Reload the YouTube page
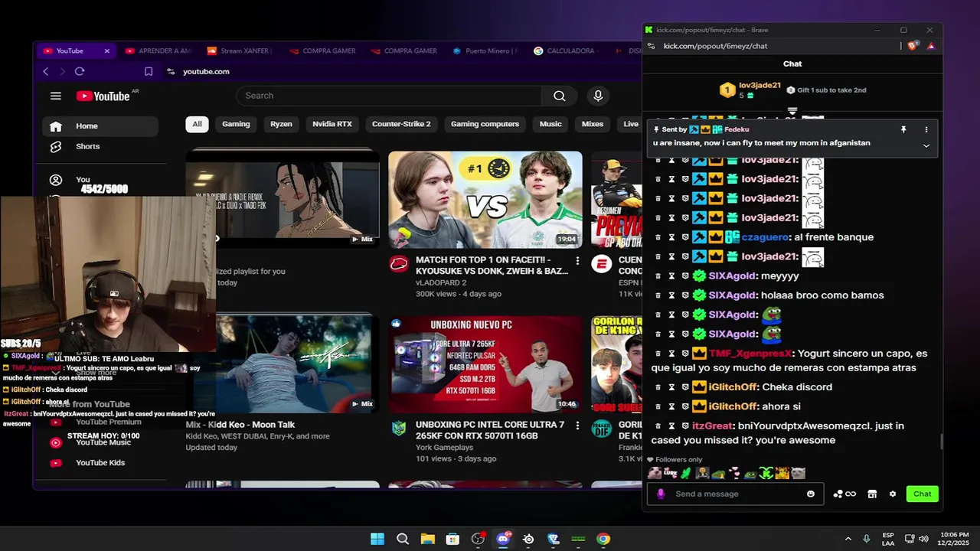This screenshot has height=551, width=980. (80, 71)
